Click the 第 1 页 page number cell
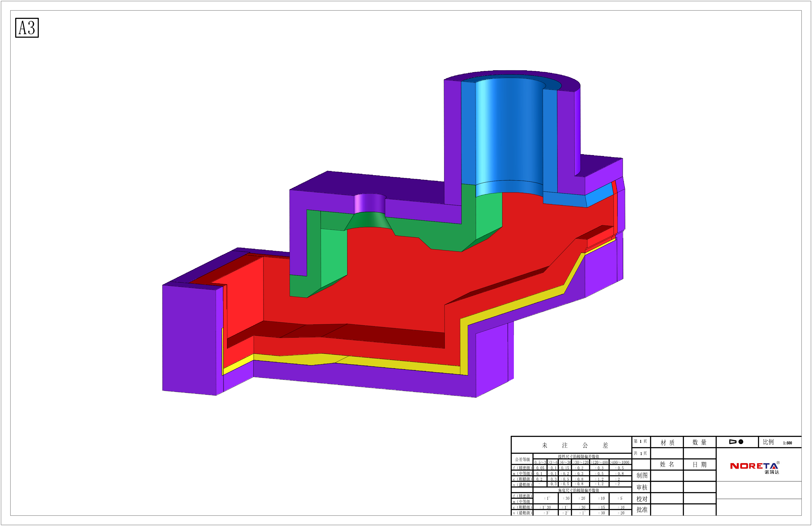Screen dimensions: 812x526 640,441
